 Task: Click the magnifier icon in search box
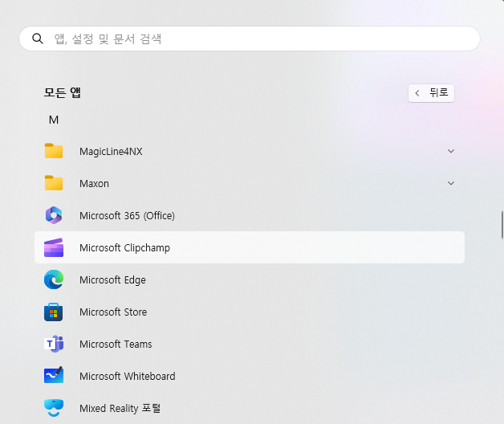(x=38, y=39)
